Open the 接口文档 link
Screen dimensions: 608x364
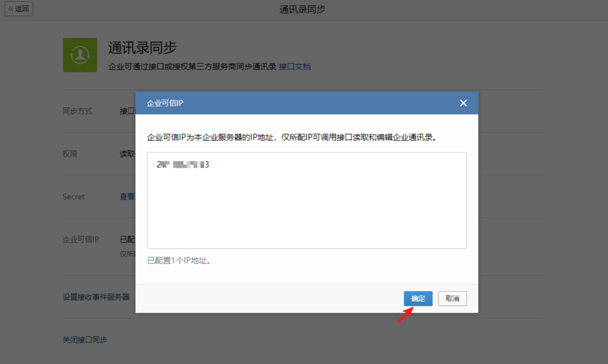[x=294, y=66]
